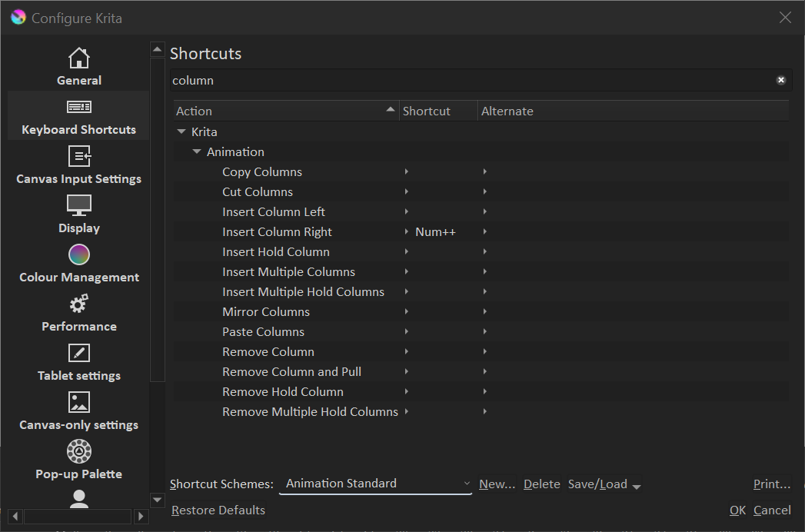Click the Print... button
Screen dimensions: 805x532
click(x=771, y=484)
